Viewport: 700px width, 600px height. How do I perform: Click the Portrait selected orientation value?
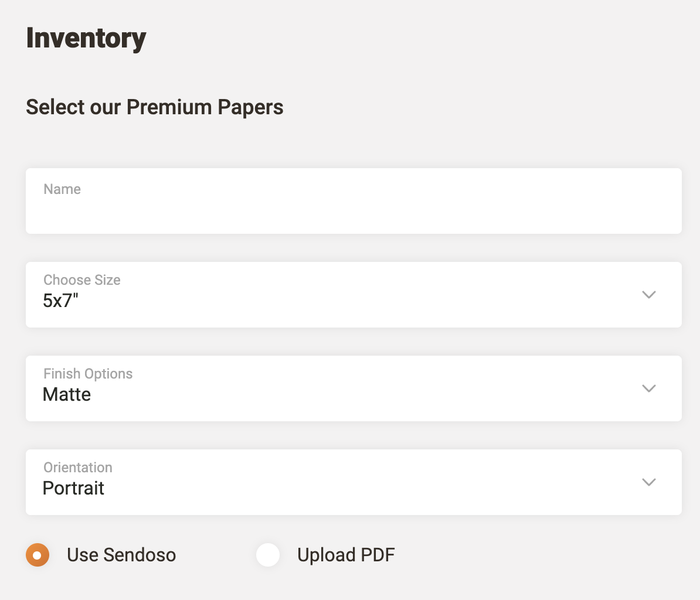point(73,488)
